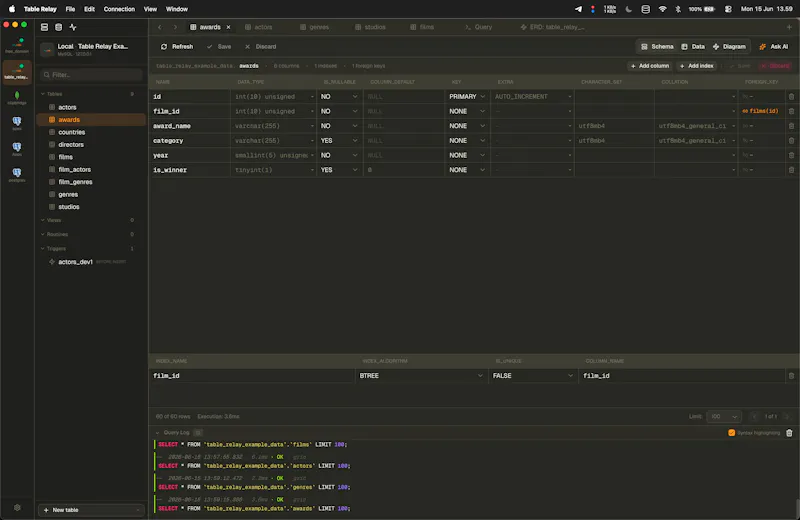Toggle Do Not Disturb moon icon
Screen dimensions: 800x520
pyautogui.click(x=629, y=9)
